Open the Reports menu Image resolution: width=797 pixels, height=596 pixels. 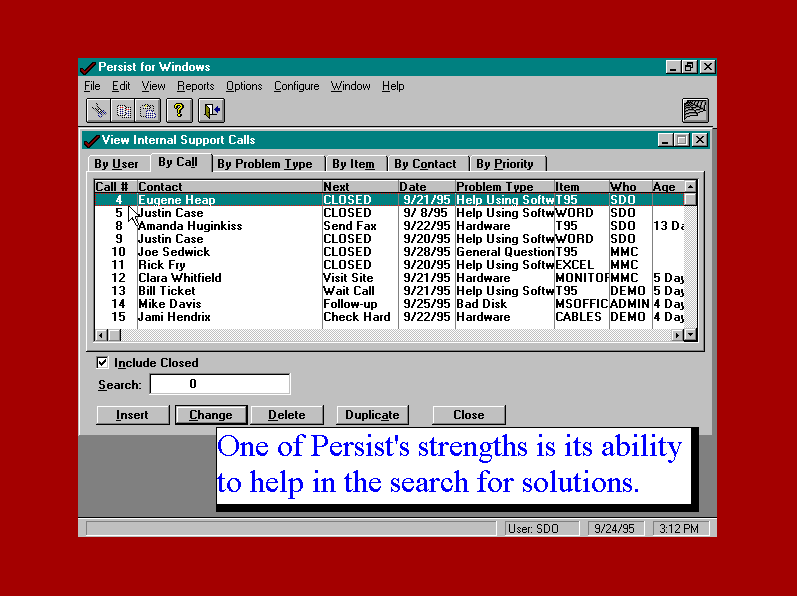pos(195,87)
